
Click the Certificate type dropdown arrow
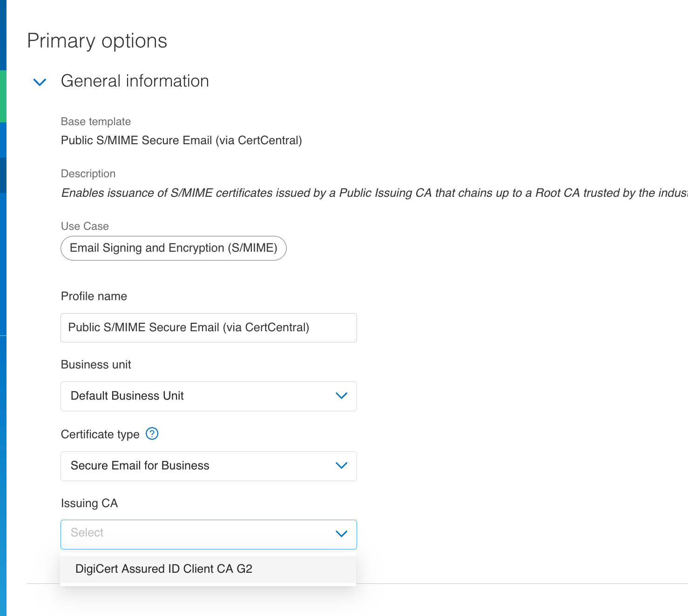coord(341,466)
